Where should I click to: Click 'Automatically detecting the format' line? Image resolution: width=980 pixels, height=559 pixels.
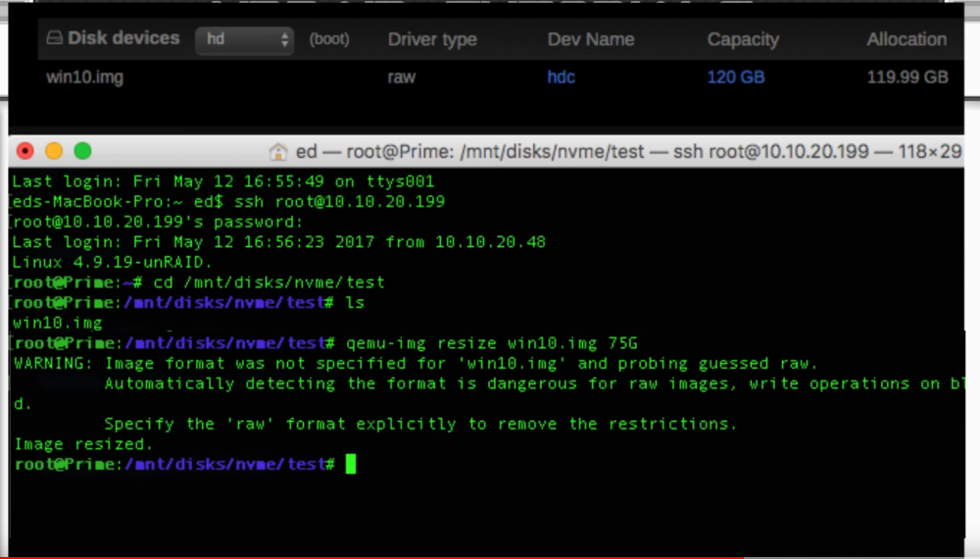534,383
